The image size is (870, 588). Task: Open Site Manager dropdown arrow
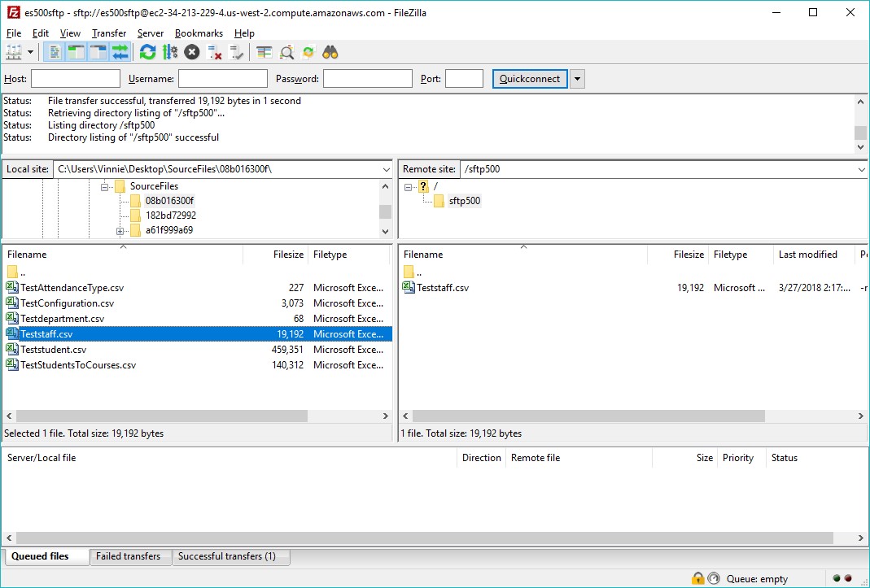[30, 53]
